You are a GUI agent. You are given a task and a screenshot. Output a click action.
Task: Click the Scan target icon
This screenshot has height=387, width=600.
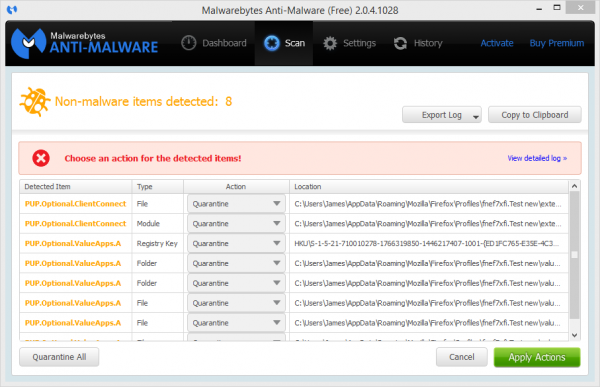(272, 43)
